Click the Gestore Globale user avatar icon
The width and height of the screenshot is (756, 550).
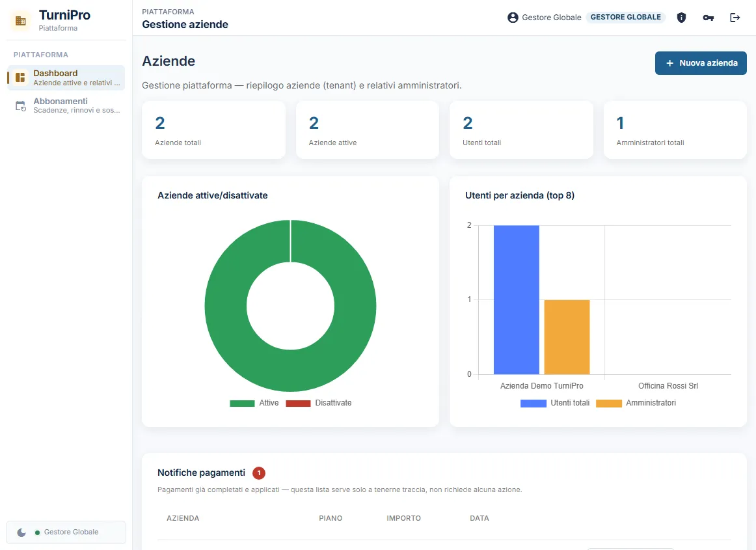(513, 18)
